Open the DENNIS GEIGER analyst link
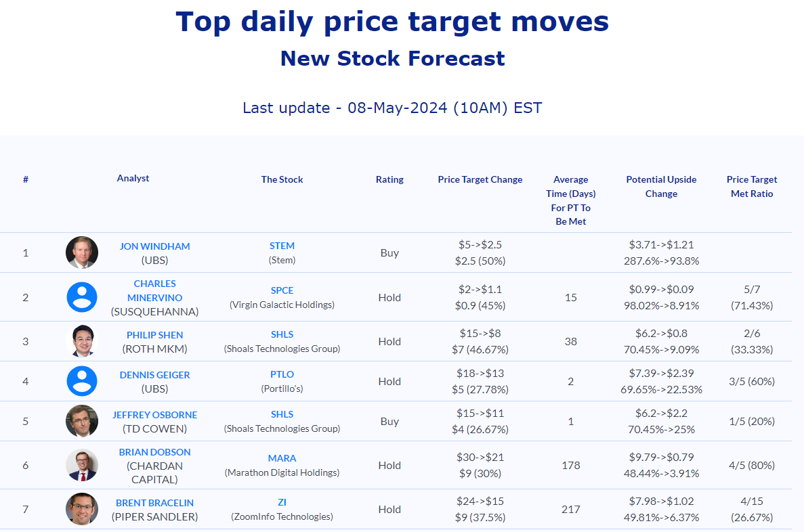The image size is (804, 532). click(x=154, y=375)
